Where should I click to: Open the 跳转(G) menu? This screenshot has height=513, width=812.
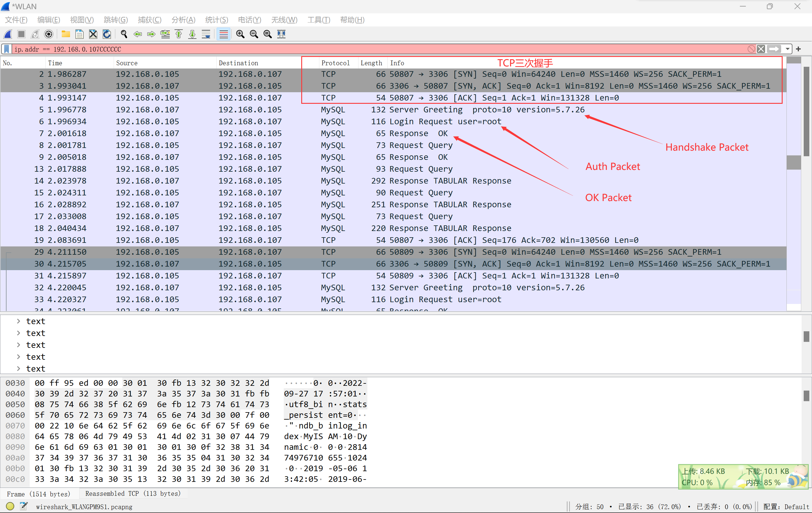[x=116, y=20]
